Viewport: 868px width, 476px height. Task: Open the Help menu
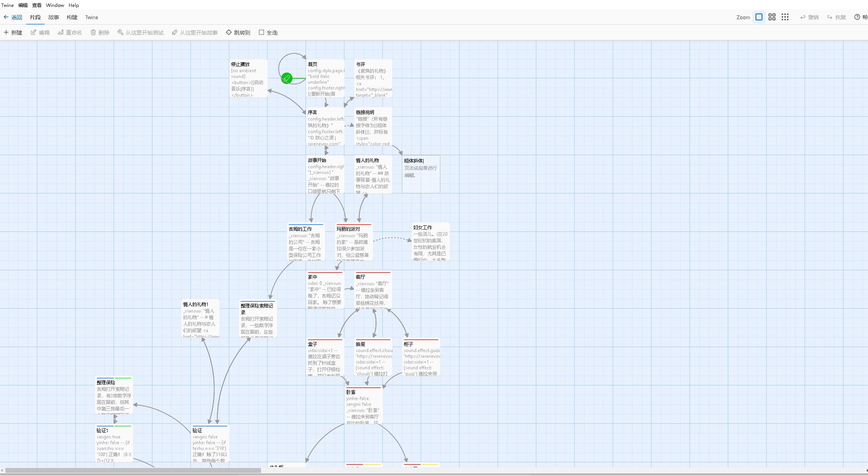point(74,5)
